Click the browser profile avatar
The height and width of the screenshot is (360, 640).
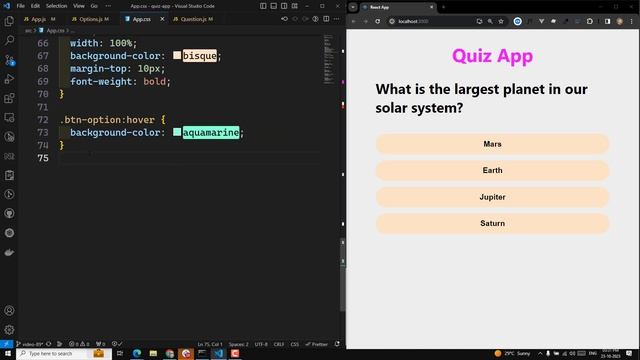point(620,21)
